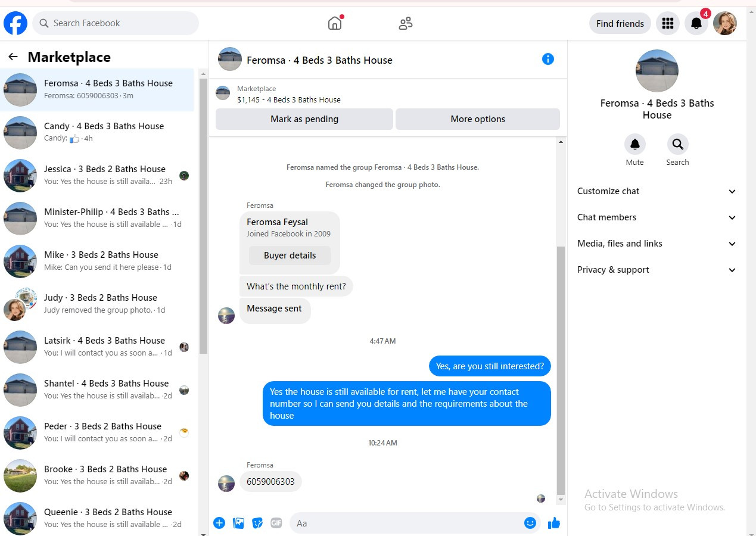This screenshot has height=536, width=756.
Task: Open the account profile picture menu
Action: click(x=725, y=23)
